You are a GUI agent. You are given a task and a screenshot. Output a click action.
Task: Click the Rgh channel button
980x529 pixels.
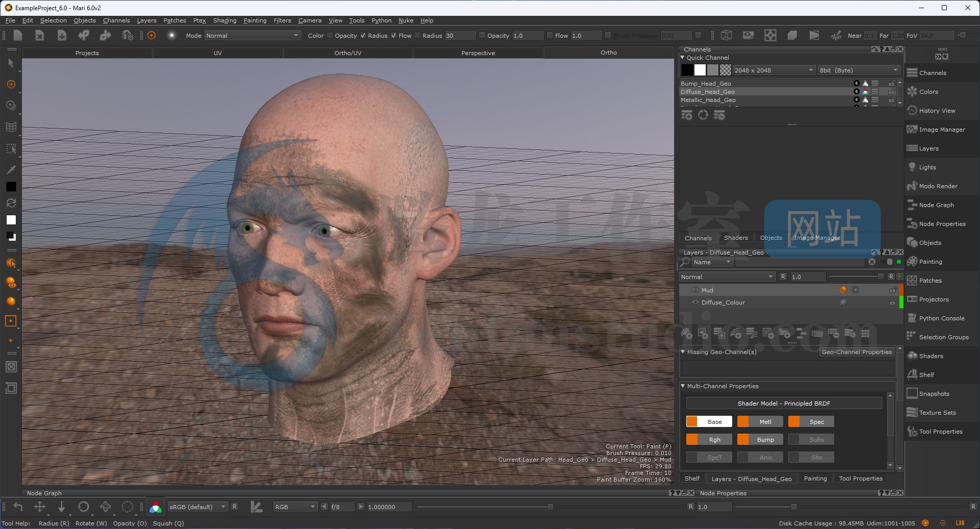[x=709, y=439]
